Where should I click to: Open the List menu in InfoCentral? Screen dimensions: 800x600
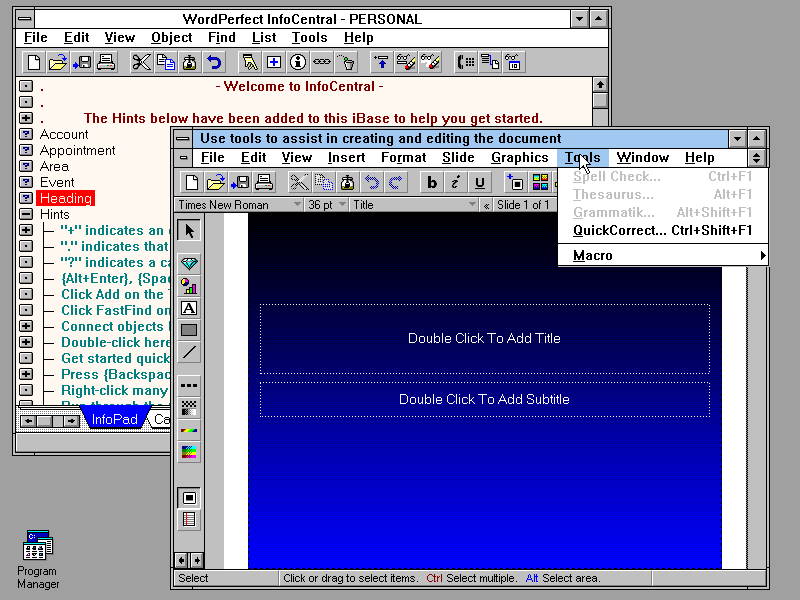pos(264,38)
